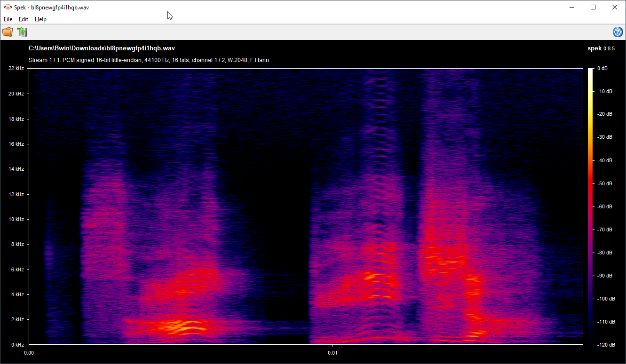Screen dimensions: 626x364
Task: Click the '-80 dB' scale label
Action: click(604, 253)
